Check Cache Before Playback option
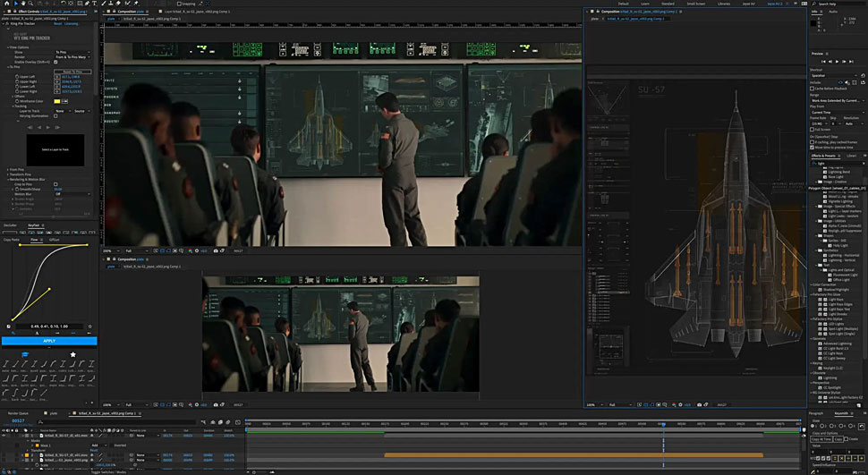The image size is (868, 475). click(813, 89)
